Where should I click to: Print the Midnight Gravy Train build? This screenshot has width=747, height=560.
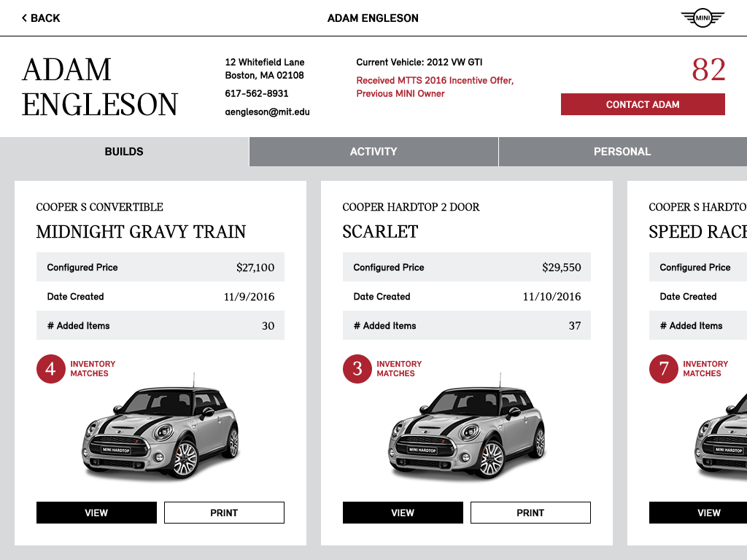[x=224, y=513]
